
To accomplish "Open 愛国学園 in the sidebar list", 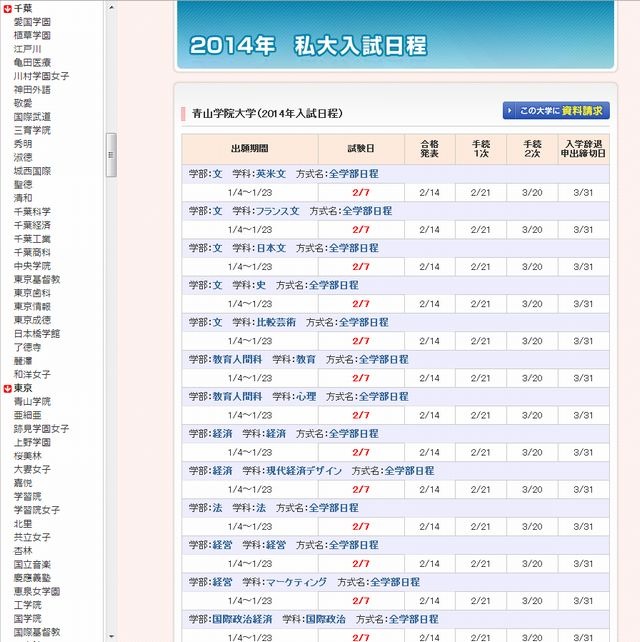I will (32, 22).
